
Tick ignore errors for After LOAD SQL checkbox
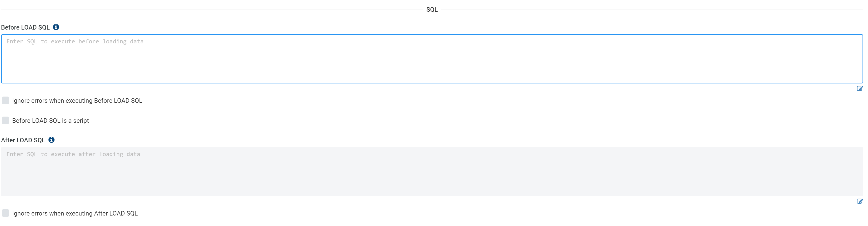[5, 213]
